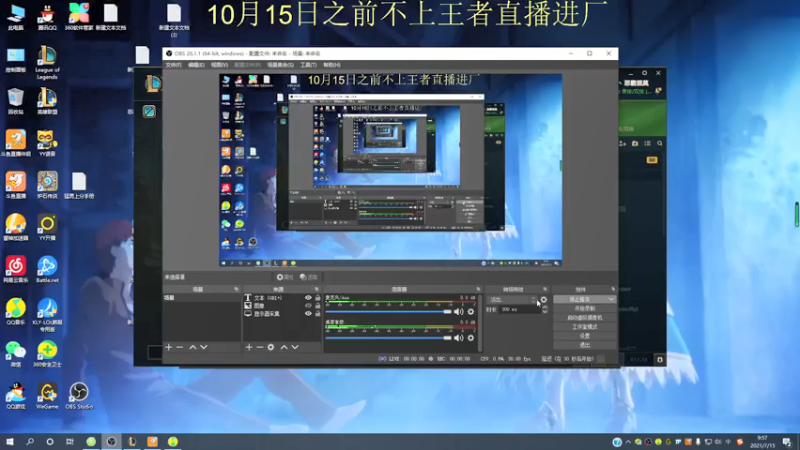Move the scene up in the scenes panel
The image size is (800, 450).
click(193, 347)
